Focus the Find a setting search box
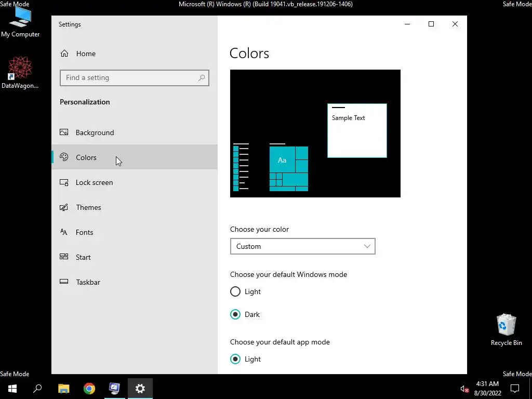The height and width of the screenshot is (399, 532). (135, 78)
